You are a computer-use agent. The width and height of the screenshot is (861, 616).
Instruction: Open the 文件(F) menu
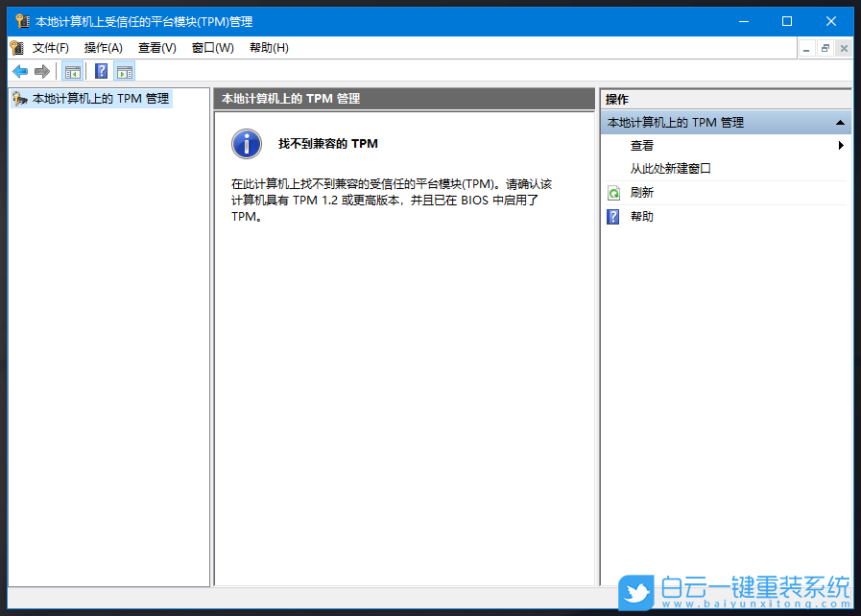click(50, 47)
